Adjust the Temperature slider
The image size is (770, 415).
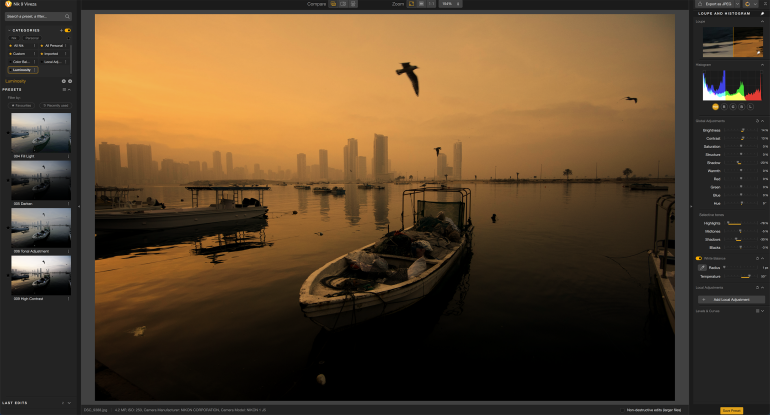pos(741,277)
